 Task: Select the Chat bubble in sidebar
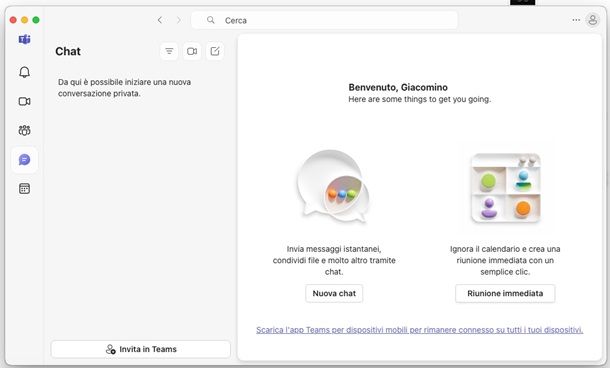(25, 159)
